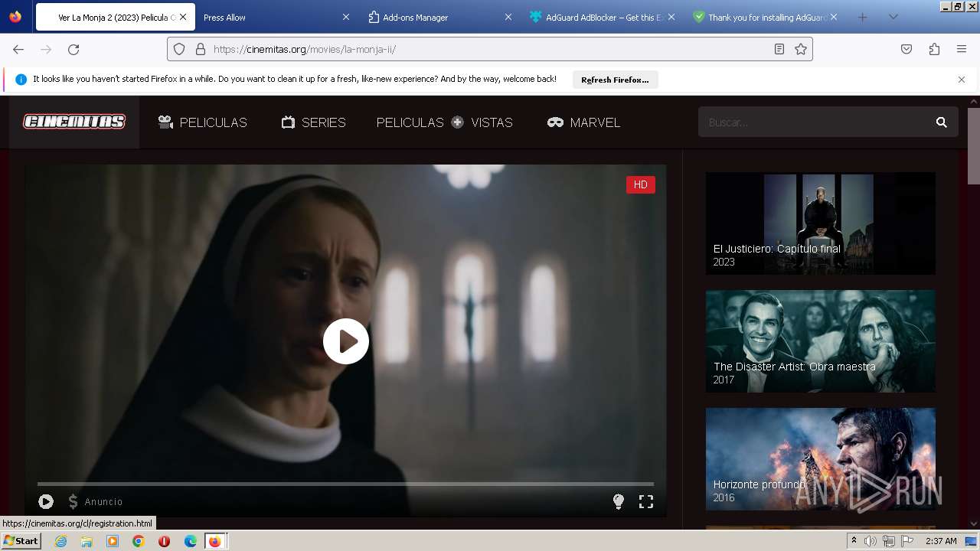Click the search magnifier icon
The height and width of the screenshot is (551, 980).
click(942, 122)
